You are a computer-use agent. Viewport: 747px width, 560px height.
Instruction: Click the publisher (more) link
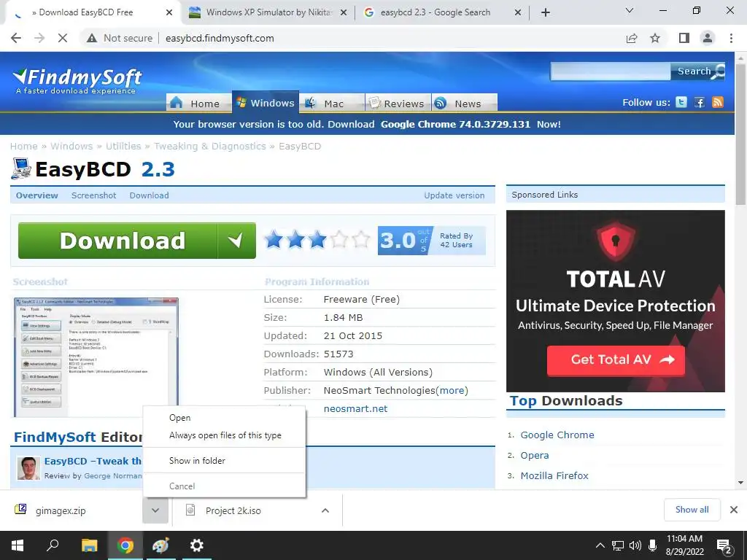point(452,391)
